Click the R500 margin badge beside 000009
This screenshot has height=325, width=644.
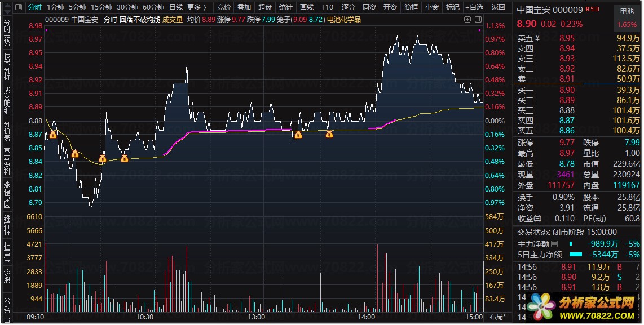tap(592, 9)
